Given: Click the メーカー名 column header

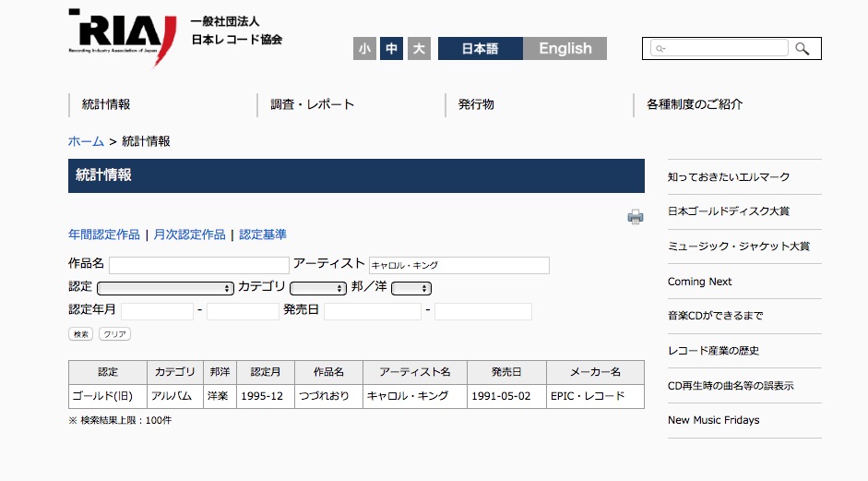Looking at the screenshot, I should 595,372.
